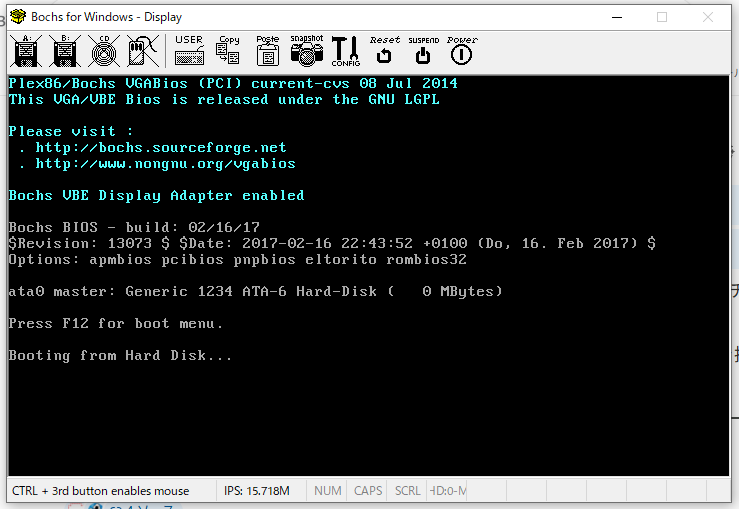This screenshot has height=509, width=739.
Task: Click the floppy A: drive icon
Action: tap(26, 51)
